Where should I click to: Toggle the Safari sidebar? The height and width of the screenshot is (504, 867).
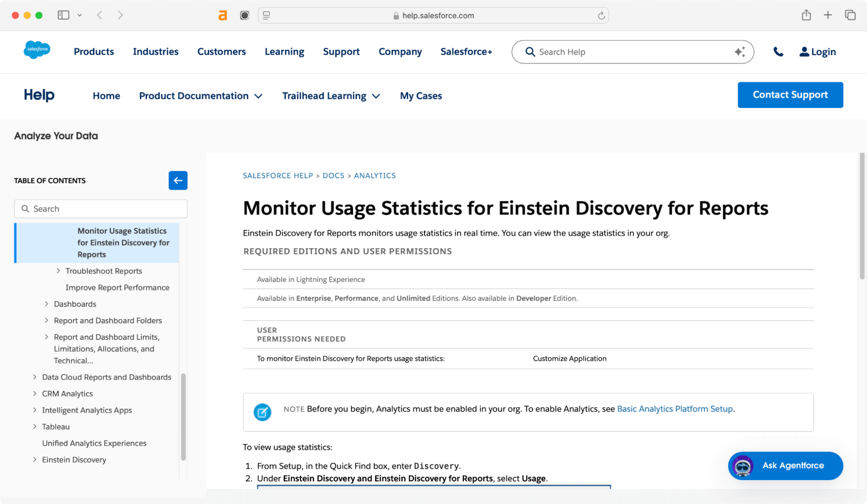pyautogui.click(x=63, y=15)
